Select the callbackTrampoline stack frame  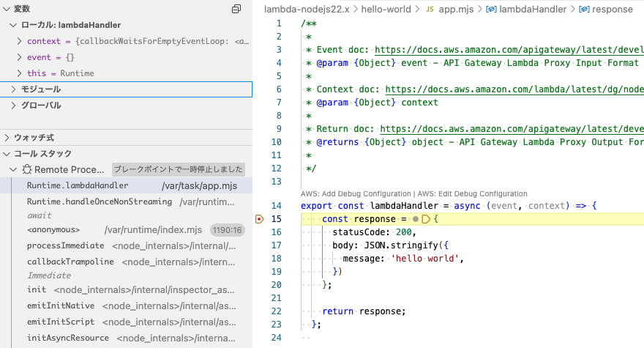click(x=126, y=262)
